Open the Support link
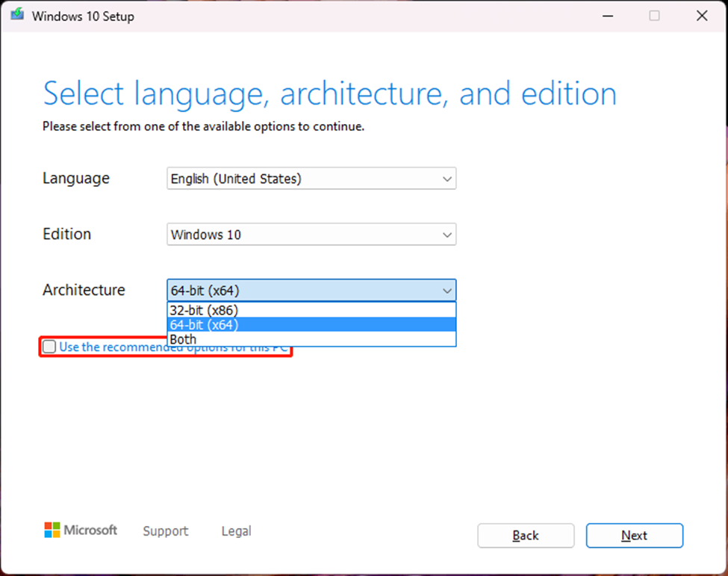The image size is (728, 576). click(x=165, y=531)
